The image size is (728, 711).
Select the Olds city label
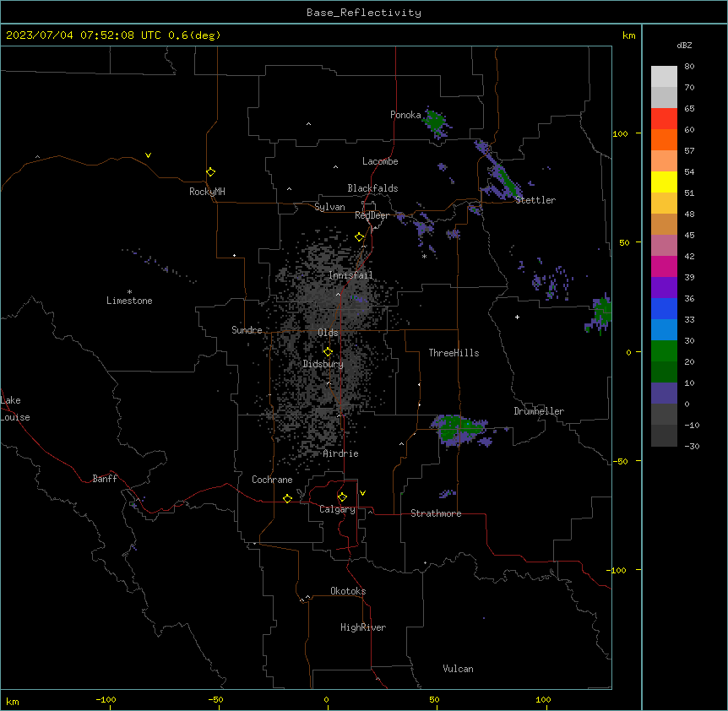coord(328,333)
